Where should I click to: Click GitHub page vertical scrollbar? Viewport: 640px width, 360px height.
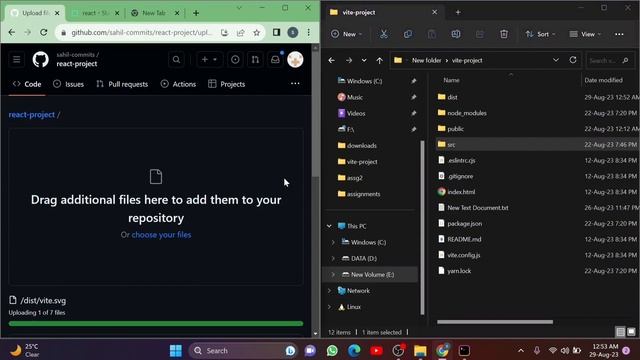(315, 114)
